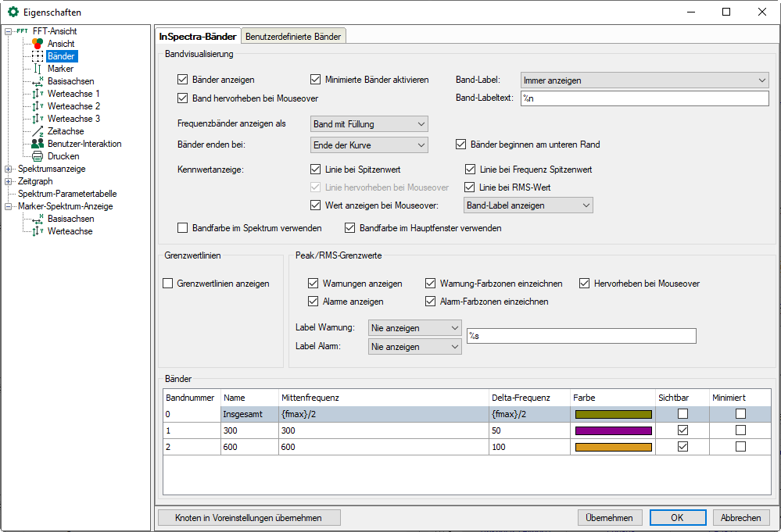Click the Zeitachse axis icon
The height and width of the screenshot is (532, 781).
click(x=37, y=131)
